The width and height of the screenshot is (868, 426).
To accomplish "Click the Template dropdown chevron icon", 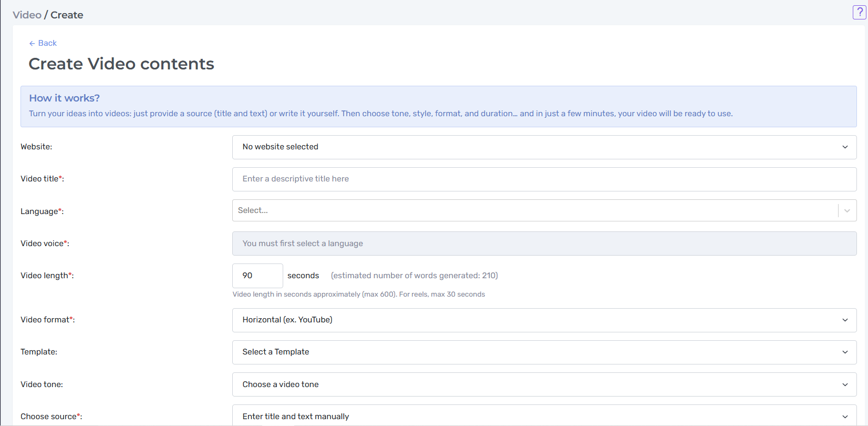I will coord(845,352).
